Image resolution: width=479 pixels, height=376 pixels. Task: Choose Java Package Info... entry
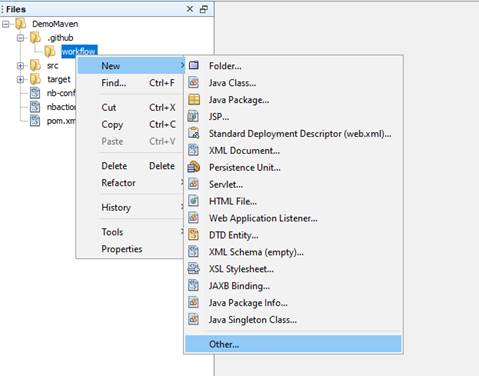coord(293,303)
